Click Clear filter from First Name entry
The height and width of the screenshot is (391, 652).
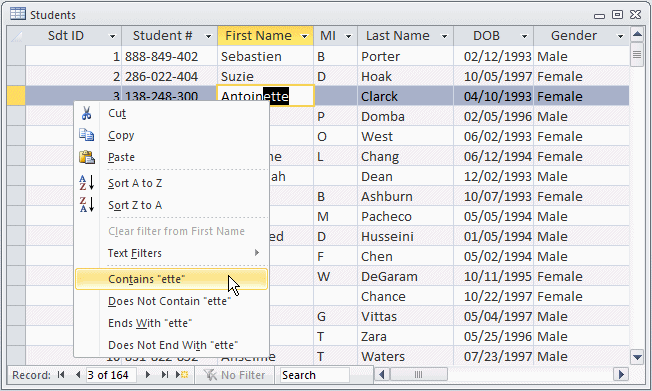click(171, 231)
